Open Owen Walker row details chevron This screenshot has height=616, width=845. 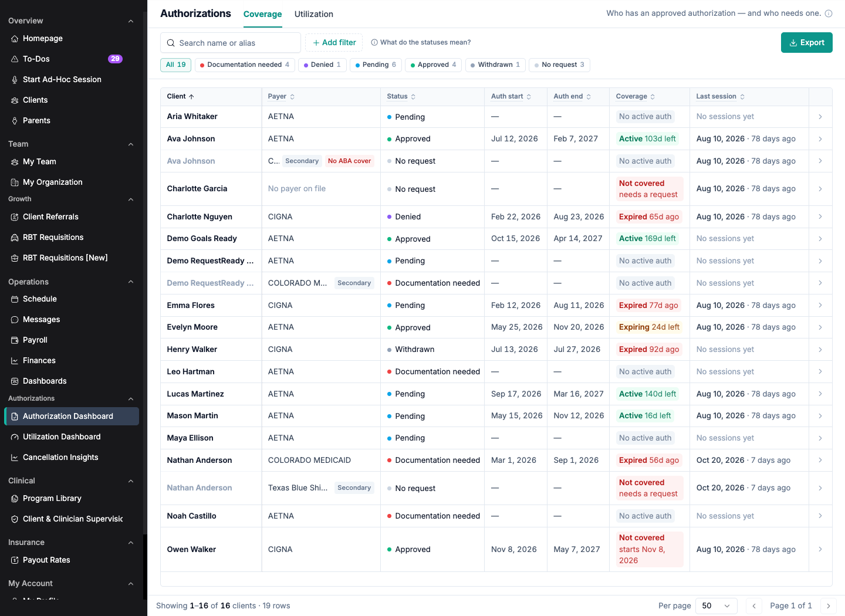(x=820, y=550)
